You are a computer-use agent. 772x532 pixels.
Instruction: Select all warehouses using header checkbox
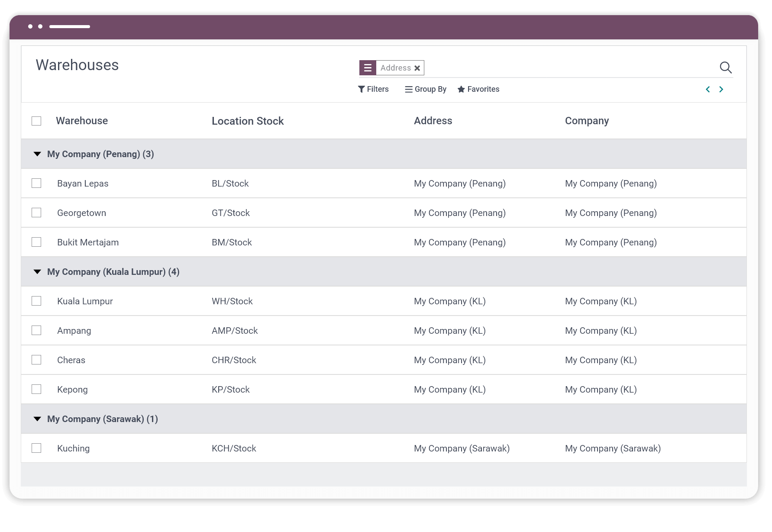[x=36, y=121]
